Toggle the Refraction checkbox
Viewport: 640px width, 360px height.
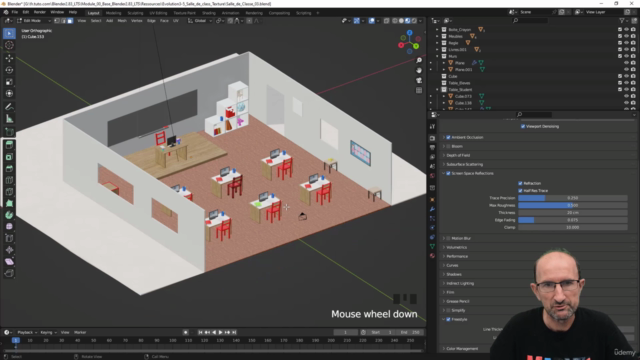click(x=520, y=184)
